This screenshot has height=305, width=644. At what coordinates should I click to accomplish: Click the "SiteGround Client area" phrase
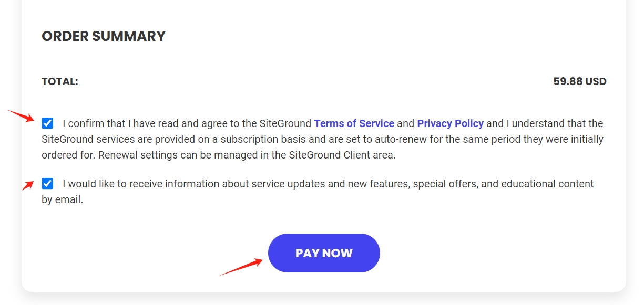click(x=341, y=155)
